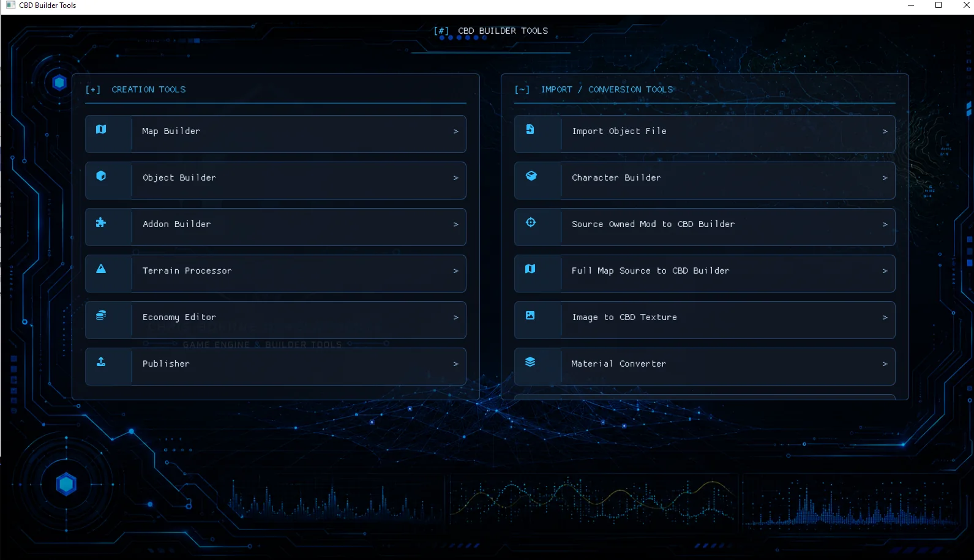
Task: Click the arrow on the Addon Builder row
Action: [x=455, y=225]
